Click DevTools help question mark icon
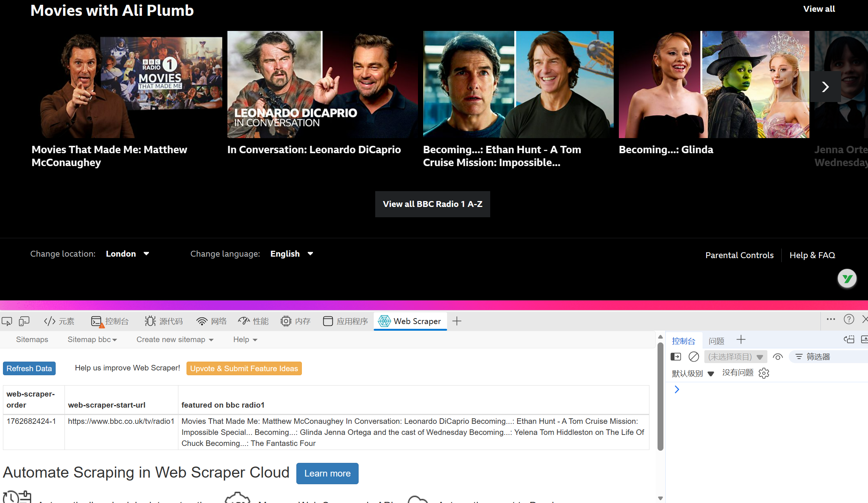This screenshot has height=503, width=868. [849, 319]
